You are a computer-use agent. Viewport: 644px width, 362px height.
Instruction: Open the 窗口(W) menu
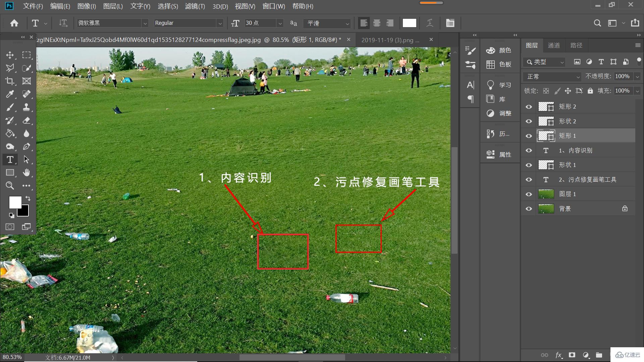[x=274, y=6]
